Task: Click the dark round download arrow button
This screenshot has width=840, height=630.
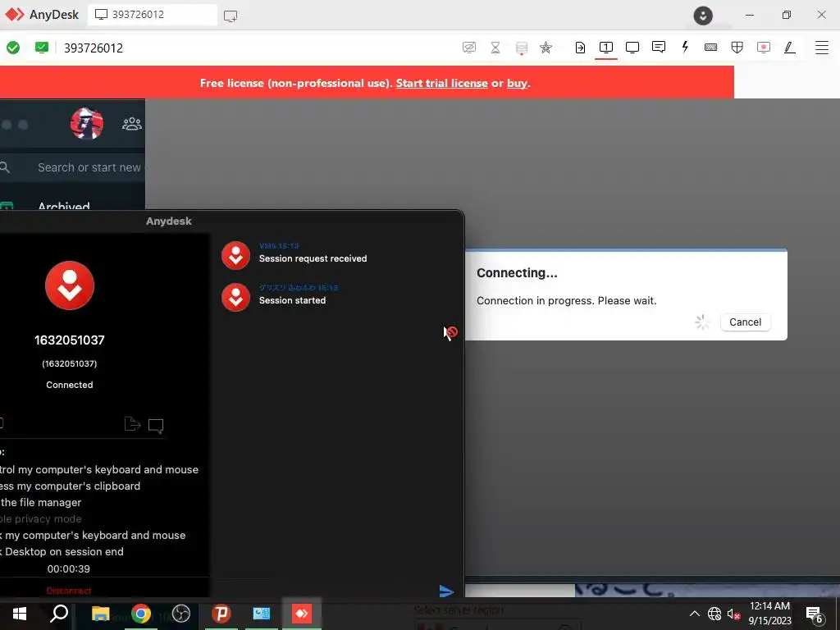Action: tap(703, 16)
